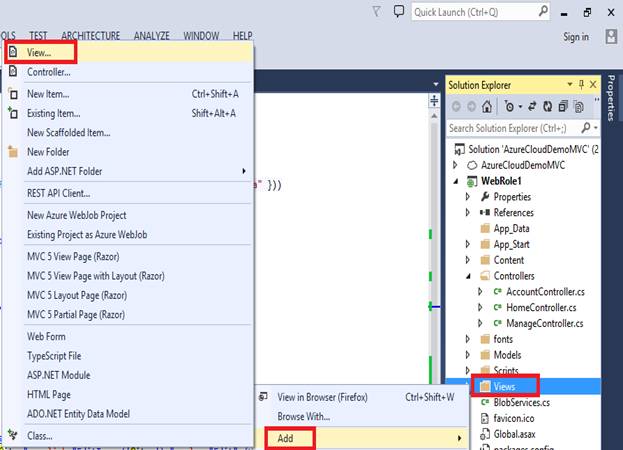623x450 pixels.
Task: Select BlobServices.cs file
Action: pyautogui.click(x=522, y=402)
